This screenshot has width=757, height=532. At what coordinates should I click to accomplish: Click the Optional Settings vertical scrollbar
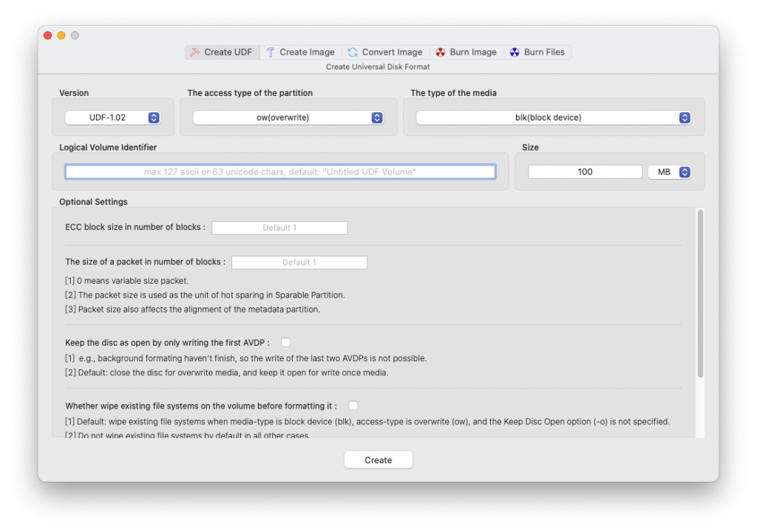700,293
